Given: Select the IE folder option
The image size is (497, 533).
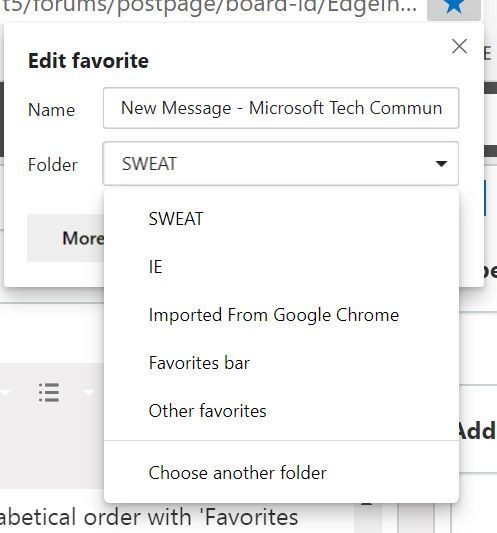Looking at the screenshot, I should [281, 266].
